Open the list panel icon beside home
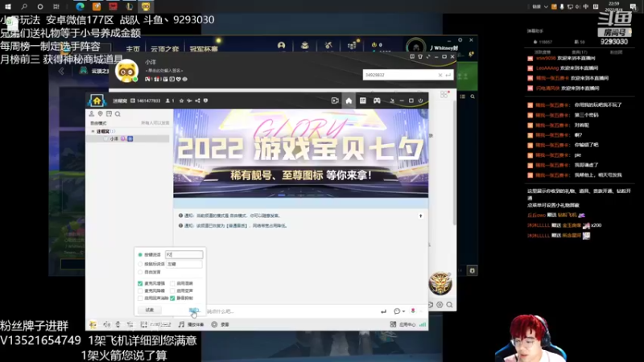Viewport: 644px width, 362px height. tap(363, 101)
